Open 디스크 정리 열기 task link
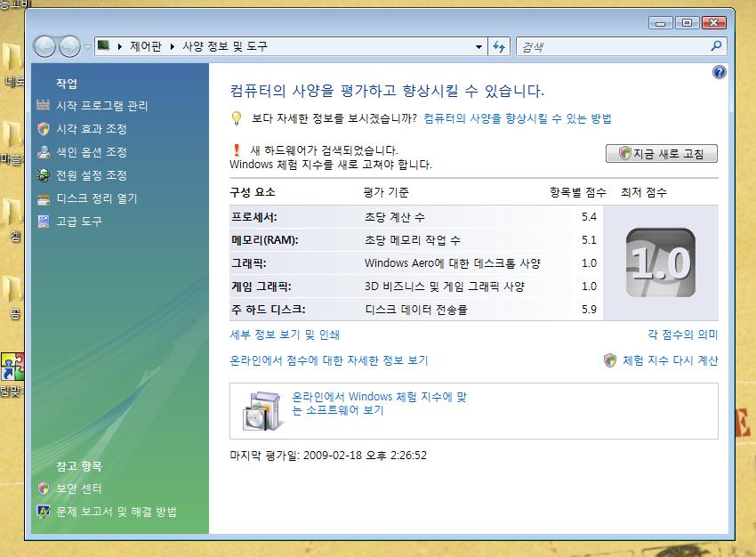The image size is (756, 557). point(97,198)
